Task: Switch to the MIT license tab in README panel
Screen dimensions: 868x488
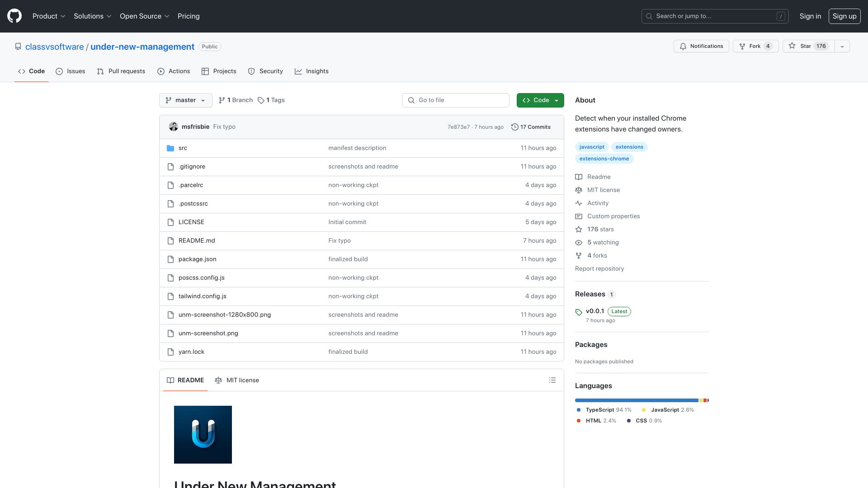Action: coord(237,380)
